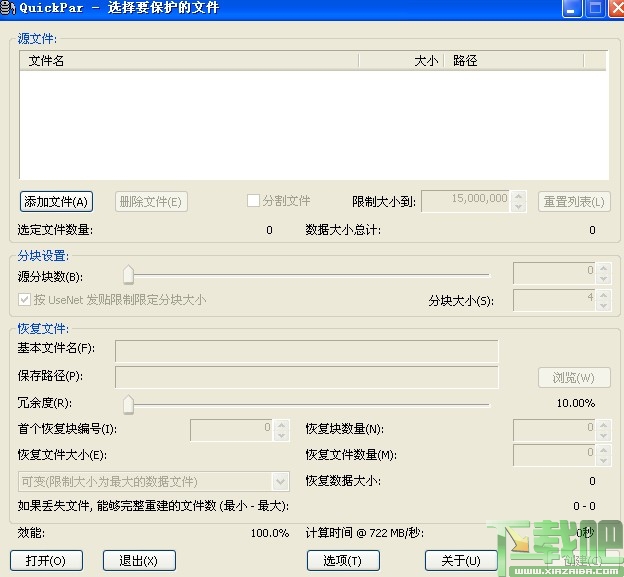Click up arrow of 分块大小(S) spinner
624x577 pixels.
pos(603,296)
